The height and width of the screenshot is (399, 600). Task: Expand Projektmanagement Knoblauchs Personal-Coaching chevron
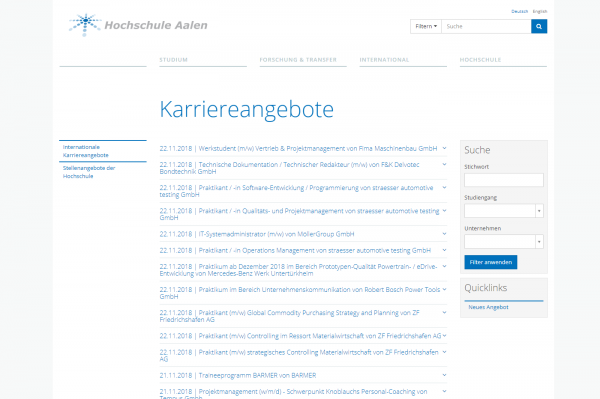coord(444,391)
